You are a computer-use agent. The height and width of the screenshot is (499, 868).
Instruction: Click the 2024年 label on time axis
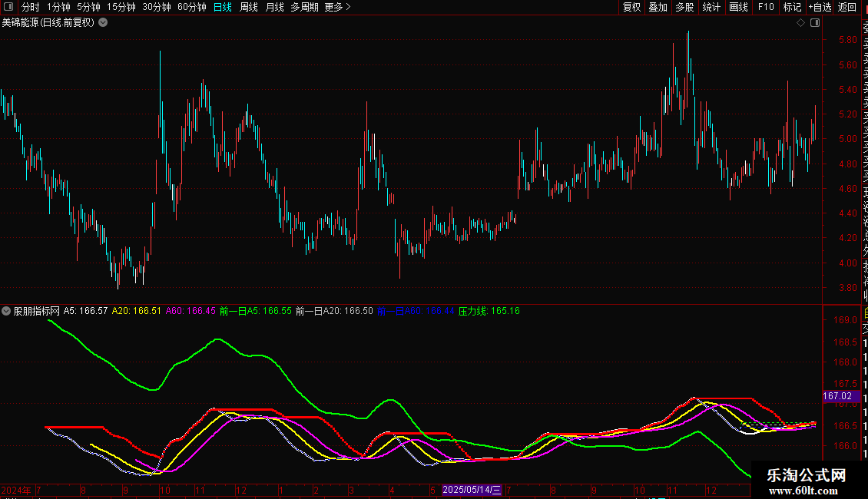(x=16, y=490)
